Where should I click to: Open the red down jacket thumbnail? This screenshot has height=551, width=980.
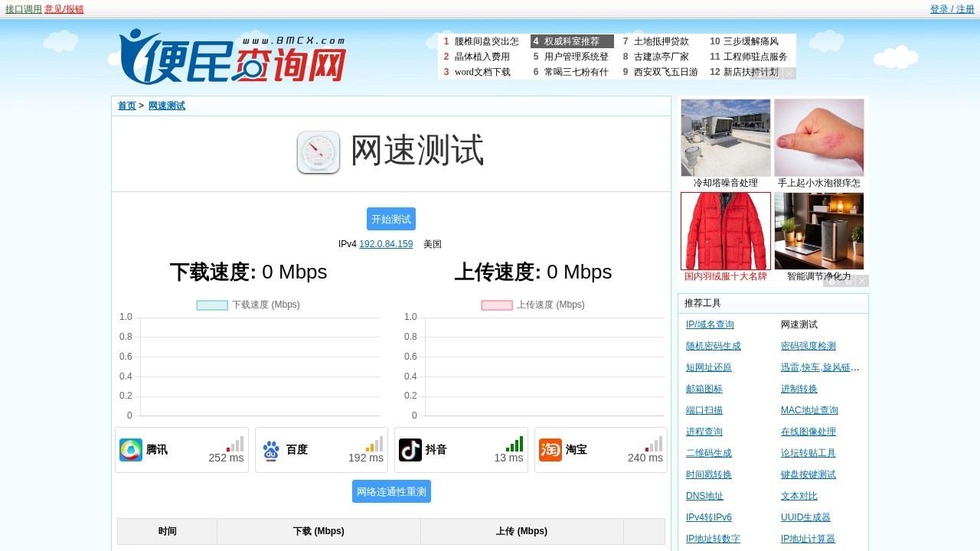coord(726,231)
